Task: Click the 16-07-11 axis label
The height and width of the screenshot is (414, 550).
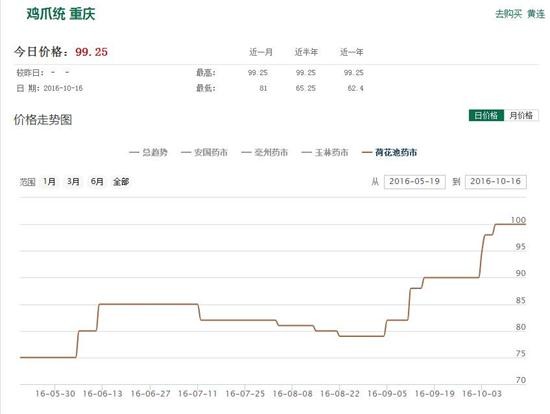Action: 197,394
